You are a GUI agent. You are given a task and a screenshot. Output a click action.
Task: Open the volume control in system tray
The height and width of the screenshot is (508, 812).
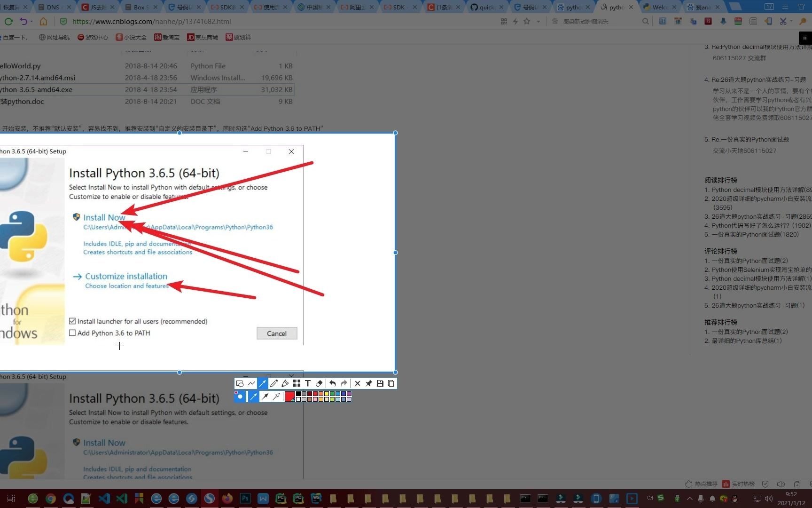point(768,498)
